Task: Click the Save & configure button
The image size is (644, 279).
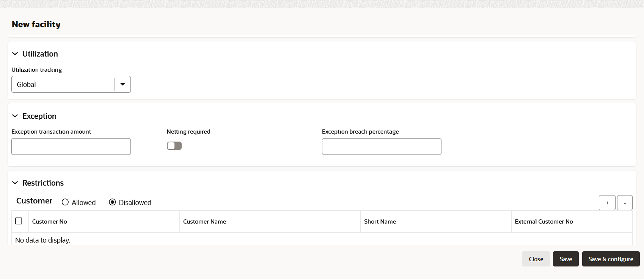Action: click(611, 259)
